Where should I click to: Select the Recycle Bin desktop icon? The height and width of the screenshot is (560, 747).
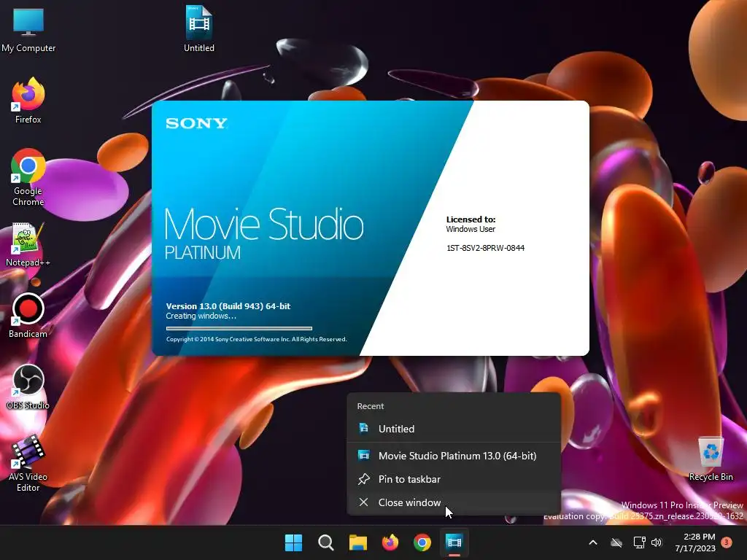711,459
